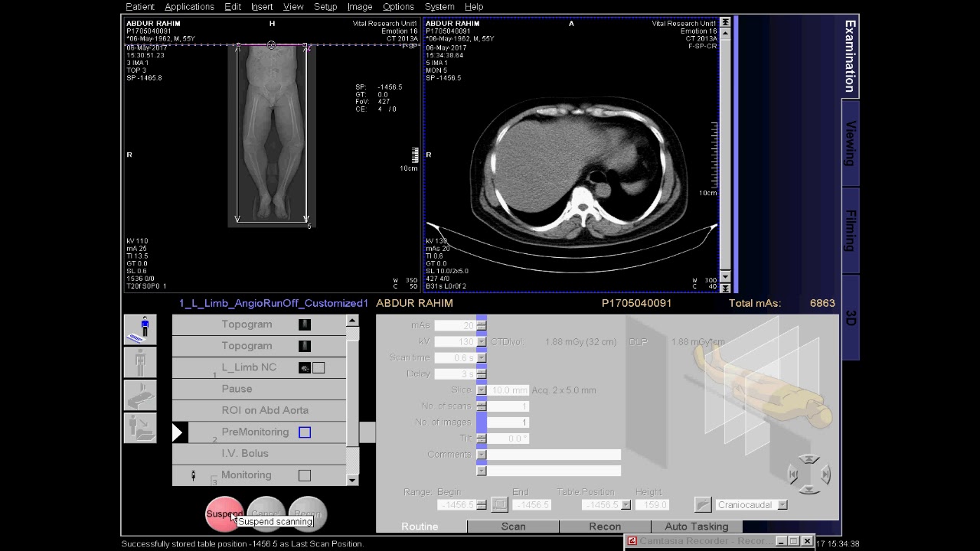The height and width of the screenshot is (551, 980).
Task: Open the Edit menu
Action: [233, 7]
